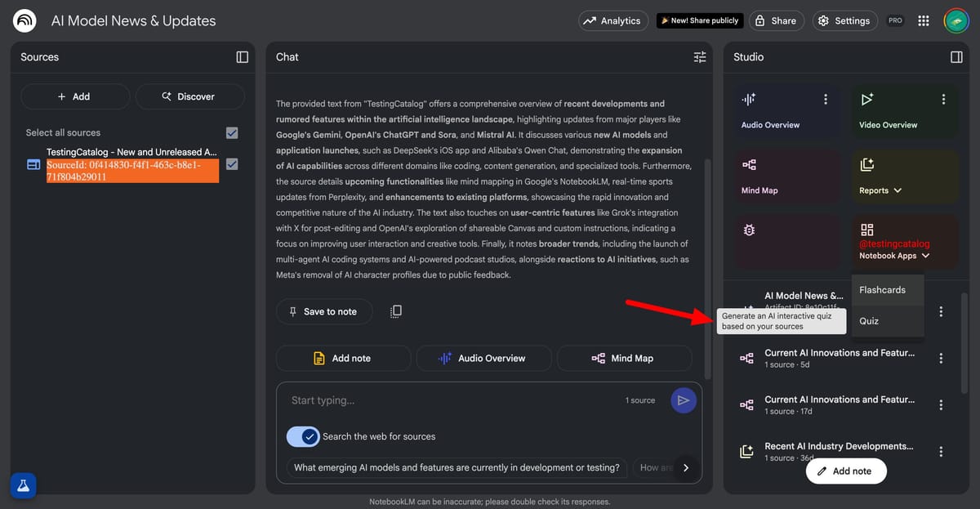Collapse the Sources panel
980x509 pixels.
pos(242,56)
